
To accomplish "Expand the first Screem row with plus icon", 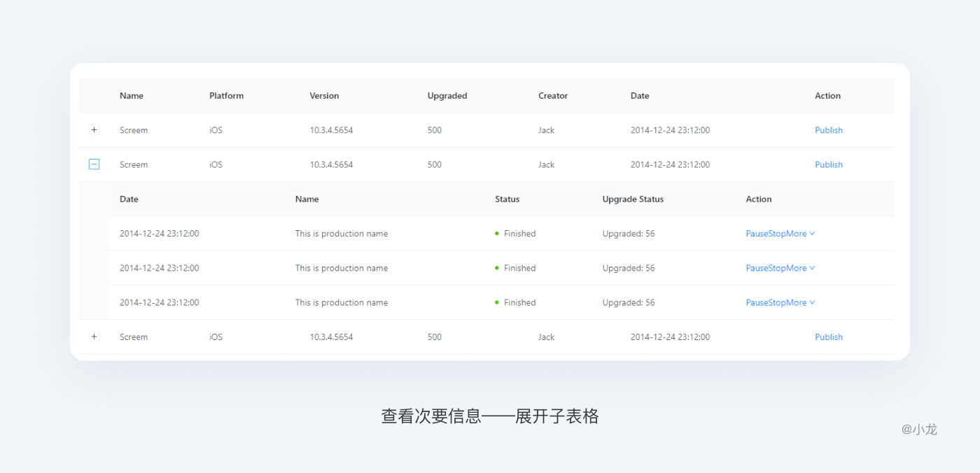I will (x=94, y=130).
